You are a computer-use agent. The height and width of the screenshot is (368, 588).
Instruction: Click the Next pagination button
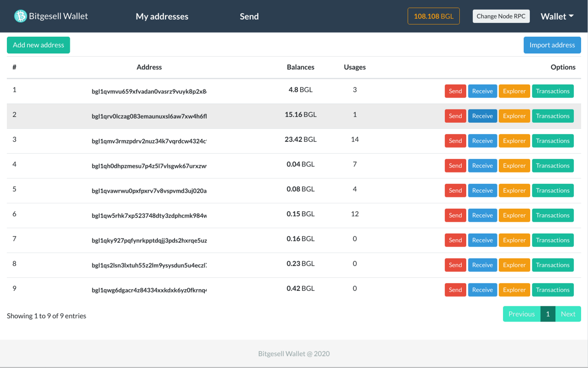point(568,314)
